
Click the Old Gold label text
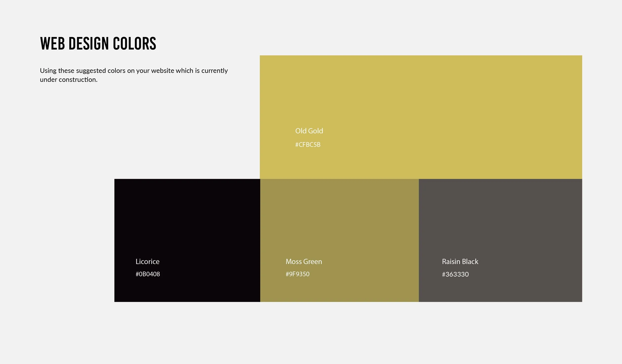coord(309,131)
